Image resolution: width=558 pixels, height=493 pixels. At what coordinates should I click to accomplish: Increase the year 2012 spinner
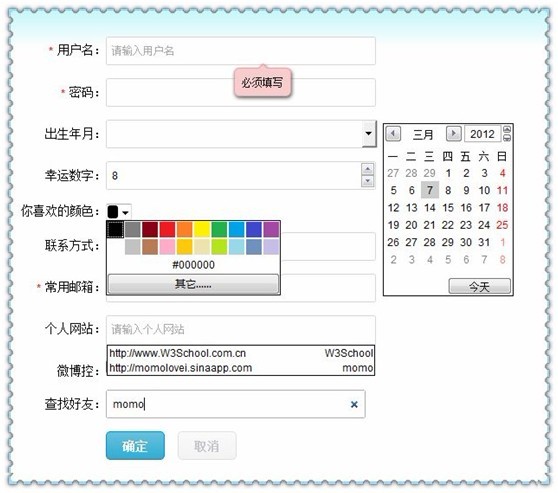coord(507,130)
